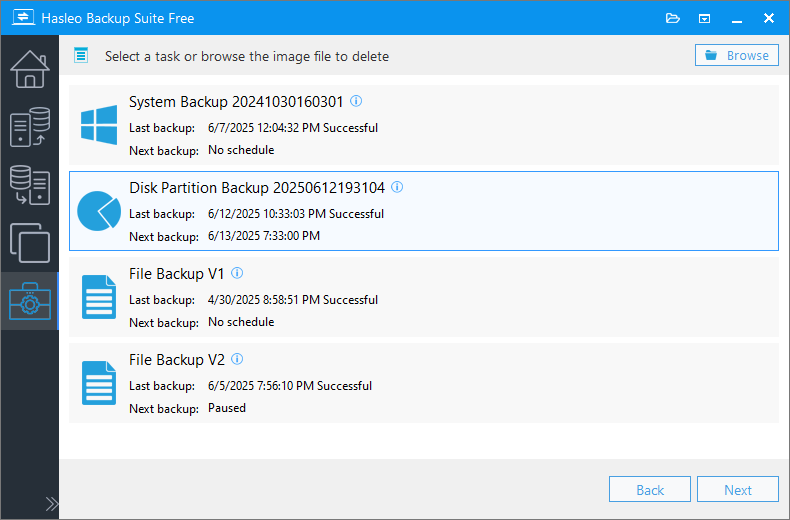
Task: Show info for Disk Partition Backup 20250612193104
Action: click(397, 187)
